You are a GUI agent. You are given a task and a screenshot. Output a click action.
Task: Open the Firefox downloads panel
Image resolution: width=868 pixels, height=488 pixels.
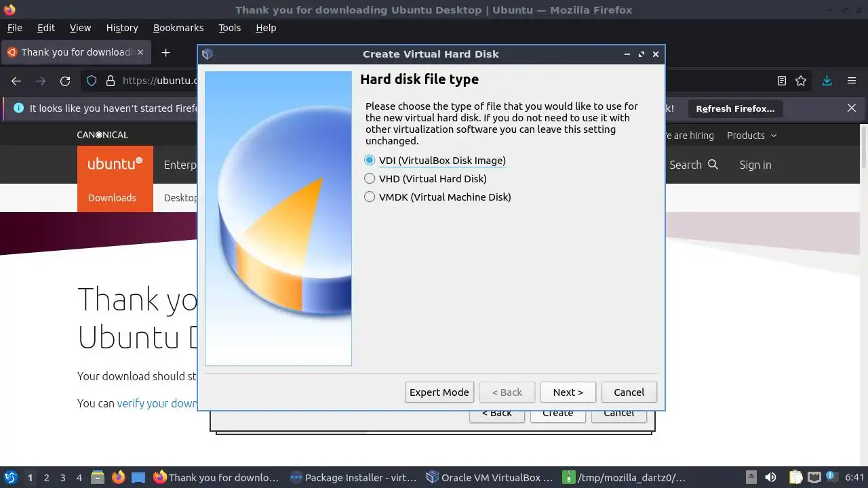[827, 81]
